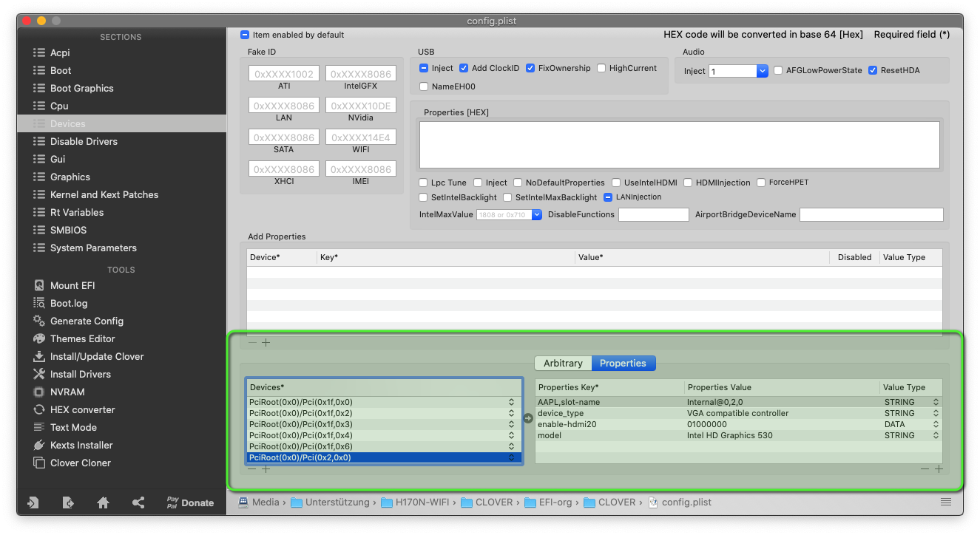This screenshot has height=535, width=980.
Task: Click EFI-org folder in the path bar
Action: (x=548, y=502)
